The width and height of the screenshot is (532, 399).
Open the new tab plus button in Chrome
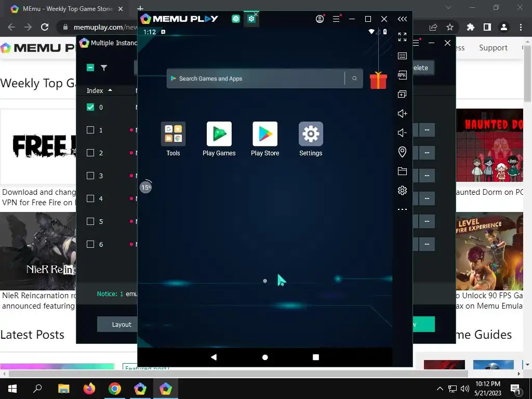[x=140, y=8]
